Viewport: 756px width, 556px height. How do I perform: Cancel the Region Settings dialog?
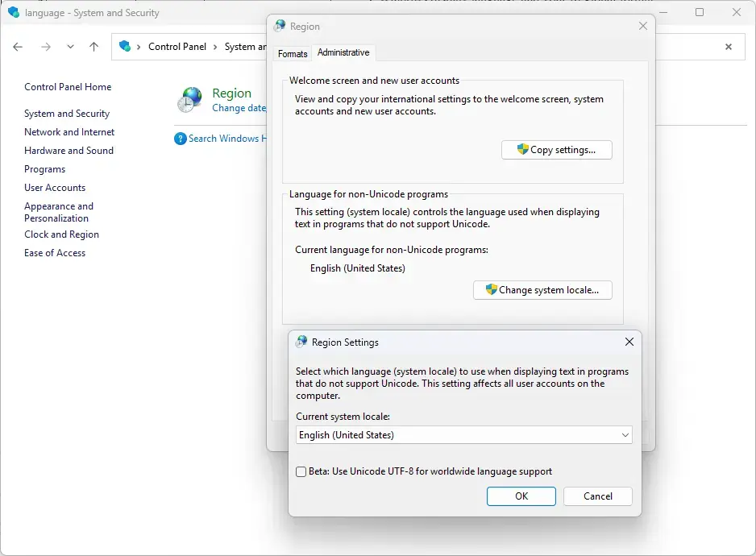[x=598, y=496]
